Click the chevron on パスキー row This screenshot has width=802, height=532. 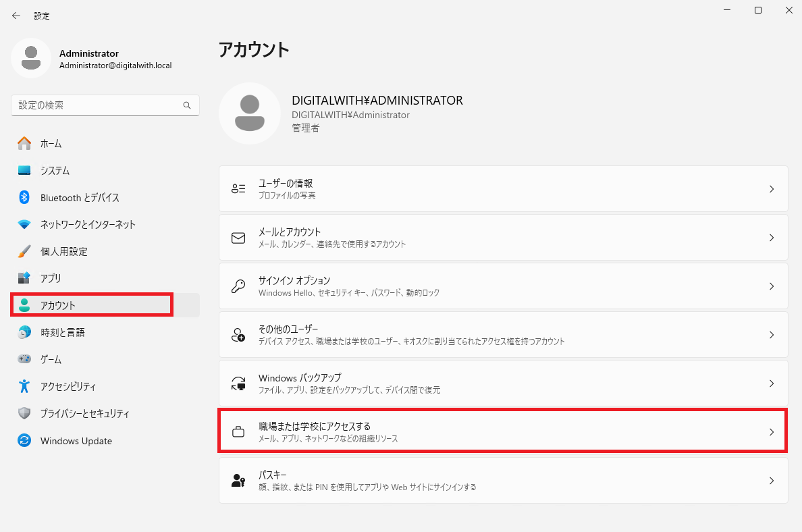772,481
